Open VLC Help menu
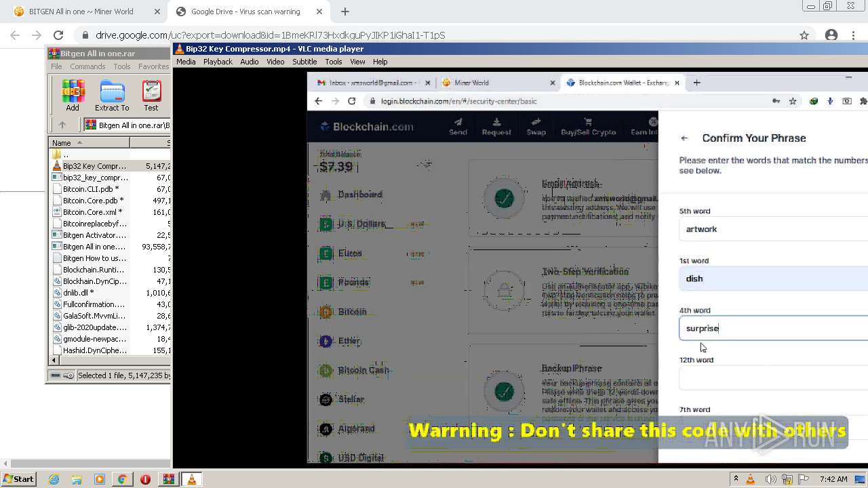Screen dimensions: 868x488 [380, 62]
